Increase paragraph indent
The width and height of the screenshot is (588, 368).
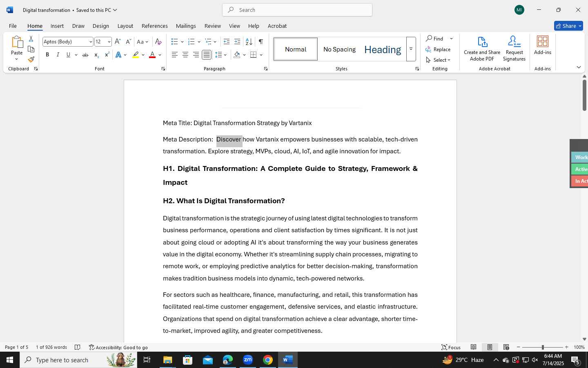(x=237, y=42)
